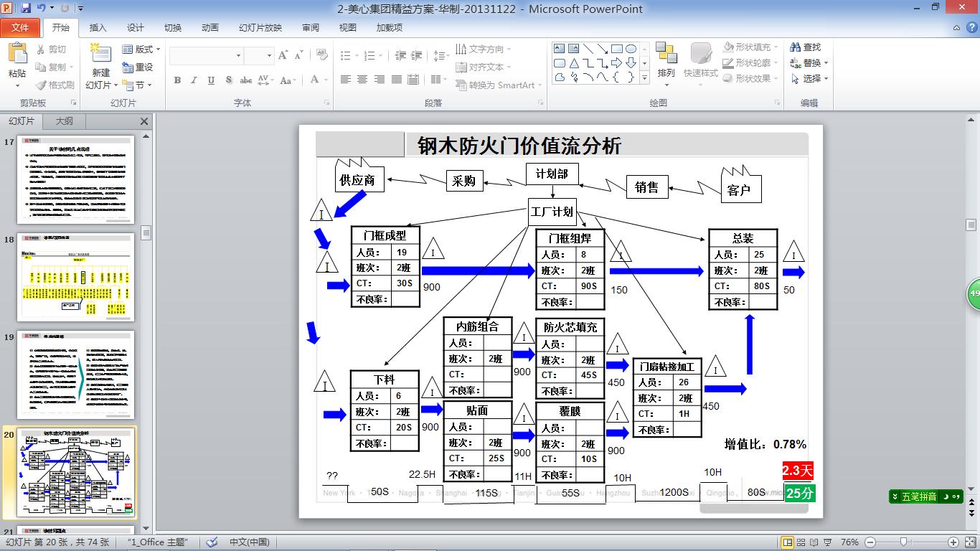Click the Save icon in quick access toolbar
The height and width of the screenshot is (551, 980).
click(26, 9)
